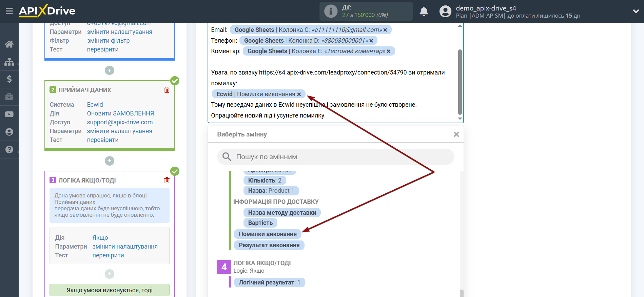
Task: Open the connections sitemap sidebar icon
Action: [9, 62]
